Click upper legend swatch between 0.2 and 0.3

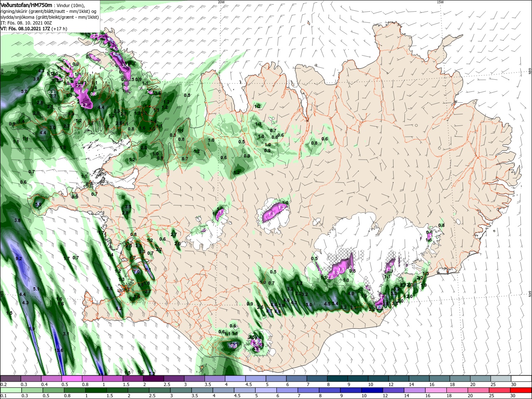(10, 378)
